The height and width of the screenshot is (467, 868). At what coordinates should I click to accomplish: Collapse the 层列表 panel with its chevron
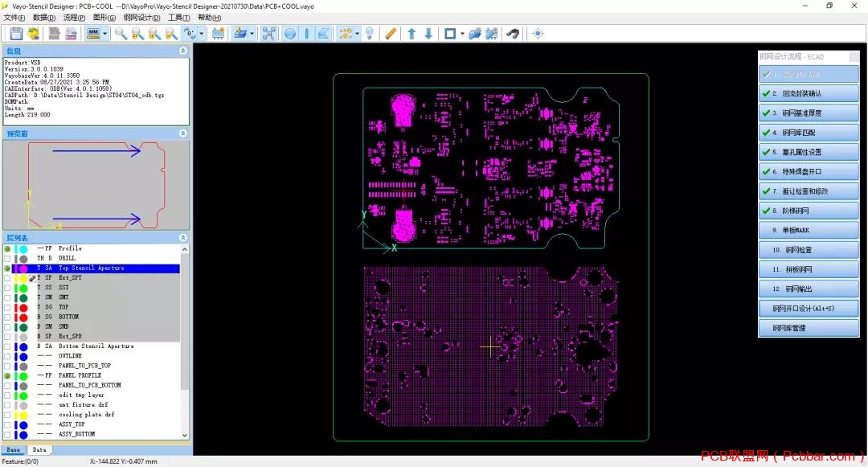point(182,237)
